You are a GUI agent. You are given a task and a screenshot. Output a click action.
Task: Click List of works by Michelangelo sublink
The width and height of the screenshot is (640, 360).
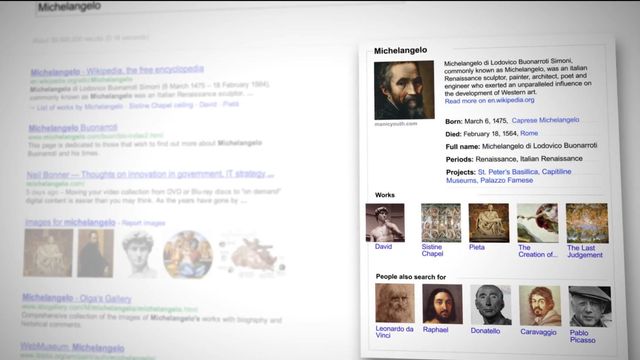point(80,107)
